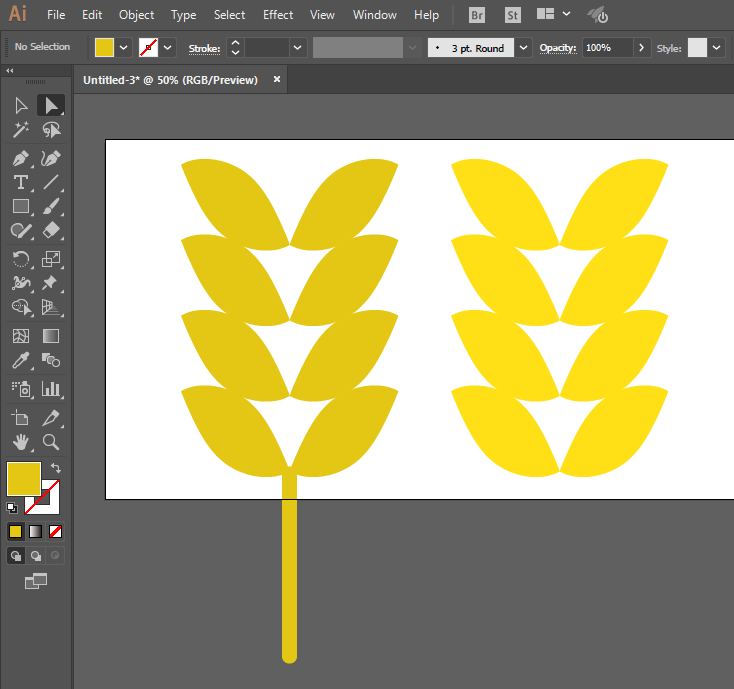The height and width of the screenshot is (689, 734).
Task: Select the Warp tool
Action: pyautogui.click(x=21, y=283)
